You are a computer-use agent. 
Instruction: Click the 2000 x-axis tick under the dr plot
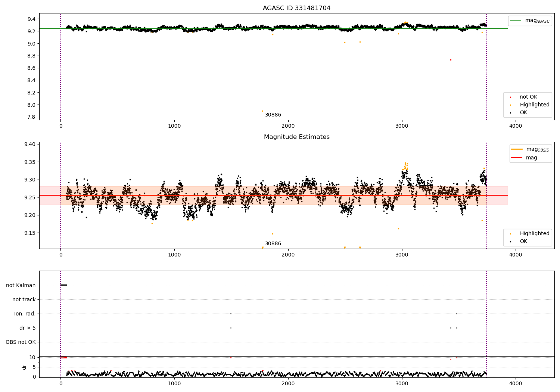288,384
